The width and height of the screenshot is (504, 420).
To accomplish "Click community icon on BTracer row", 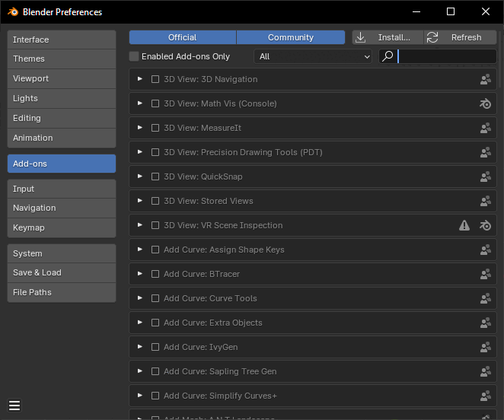I will tap(486, 274).
